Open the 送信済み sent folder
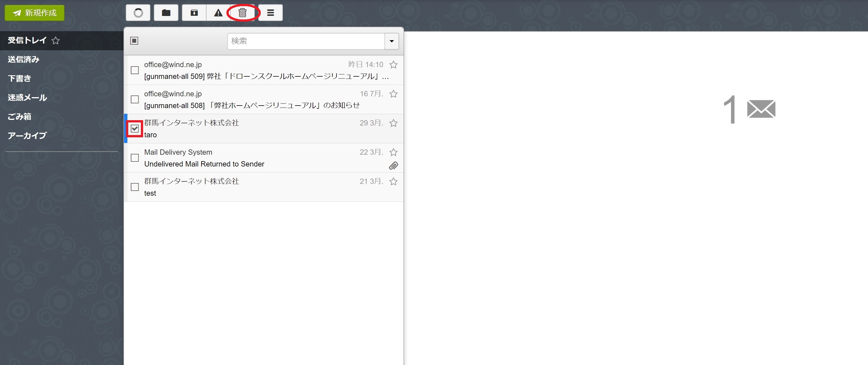The height and width of the screenshot is (365, 868). tap(23, 59)
